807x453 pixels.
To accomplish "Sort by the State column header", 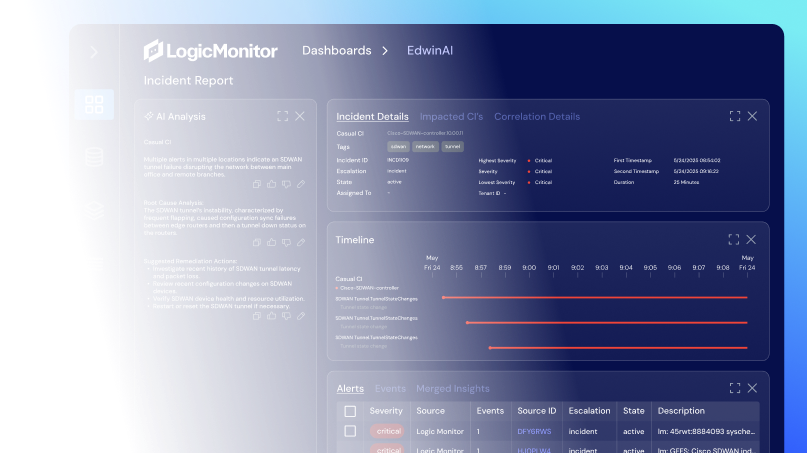I will coord(634,411).
